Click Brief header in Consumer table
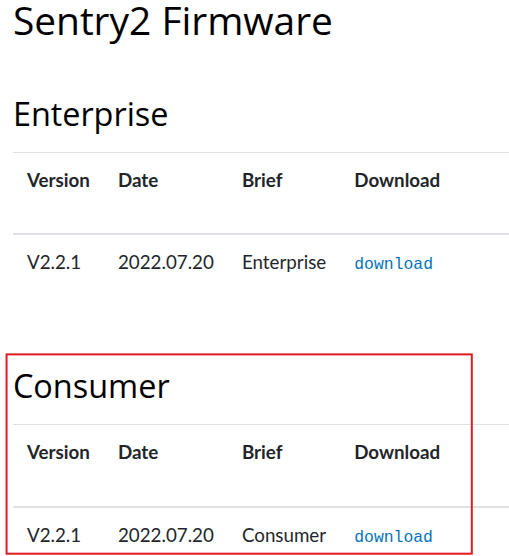 tap(262, 452)
